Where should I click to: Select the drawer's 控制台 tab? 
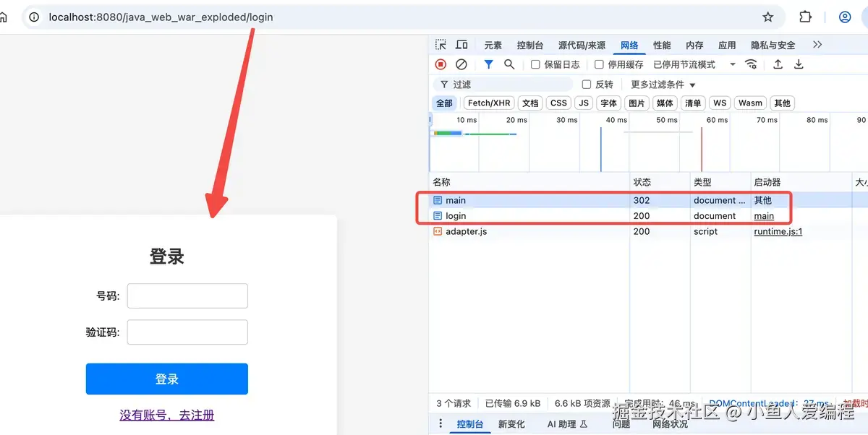[470, 424]
